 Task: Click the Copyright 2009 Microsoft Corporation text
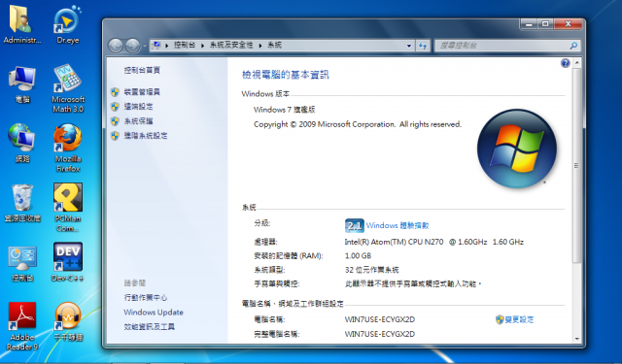(x=358, y=124)
